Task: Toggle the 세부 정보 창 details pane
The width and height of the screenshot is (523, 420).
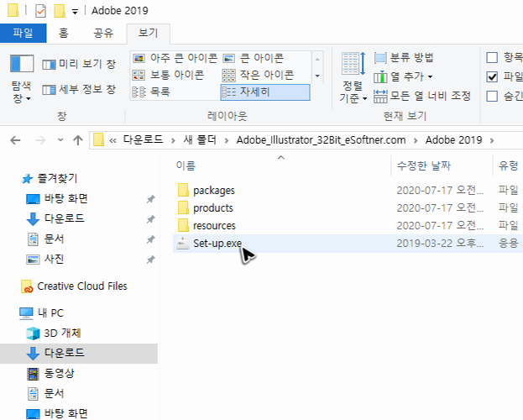Action: click(x=79, y=90)
